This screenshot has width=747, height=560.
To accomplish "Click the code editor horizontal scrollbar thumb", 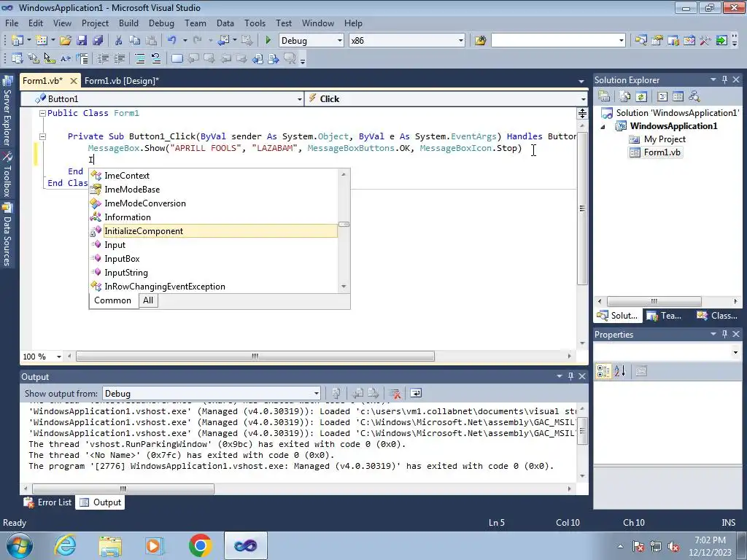I will click(255, 356).
